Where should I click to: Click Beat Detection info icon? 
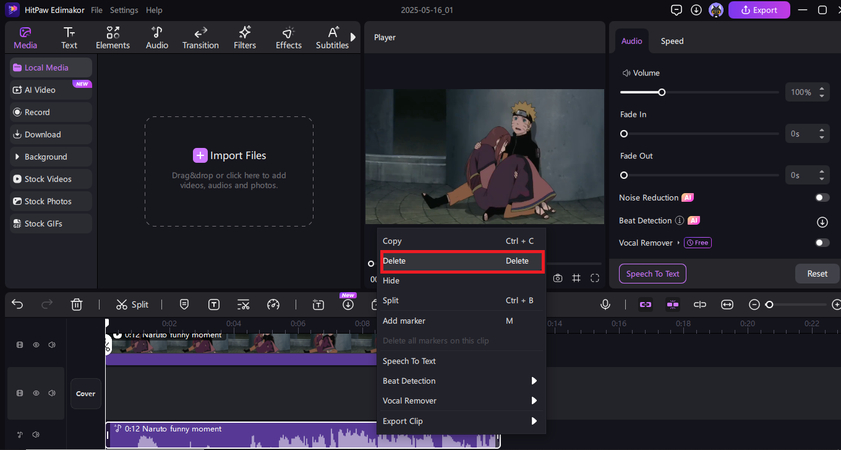pyautogui.click(x=680, y=220)
